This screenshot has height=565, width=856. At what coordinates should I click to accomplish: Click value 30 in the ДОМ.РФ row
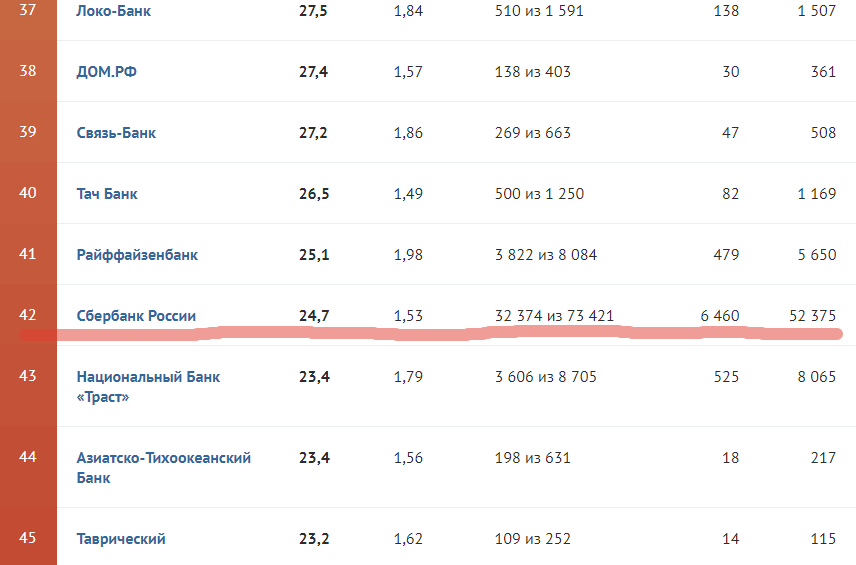pos(731,72)
